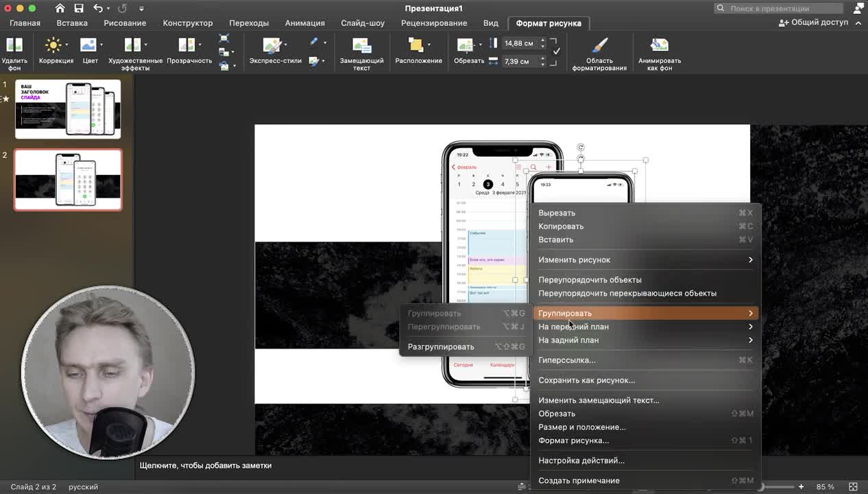Click the Поиск в презентации search field
The image size is (868, 494).
click(x=778, y=8)
